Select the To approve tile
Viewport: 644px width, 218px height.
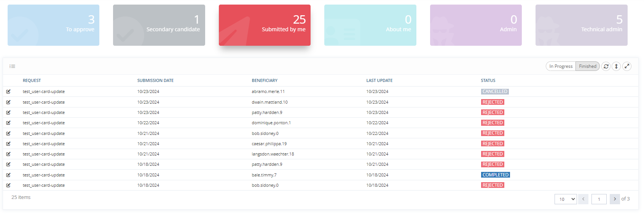[x=53, y=25]
